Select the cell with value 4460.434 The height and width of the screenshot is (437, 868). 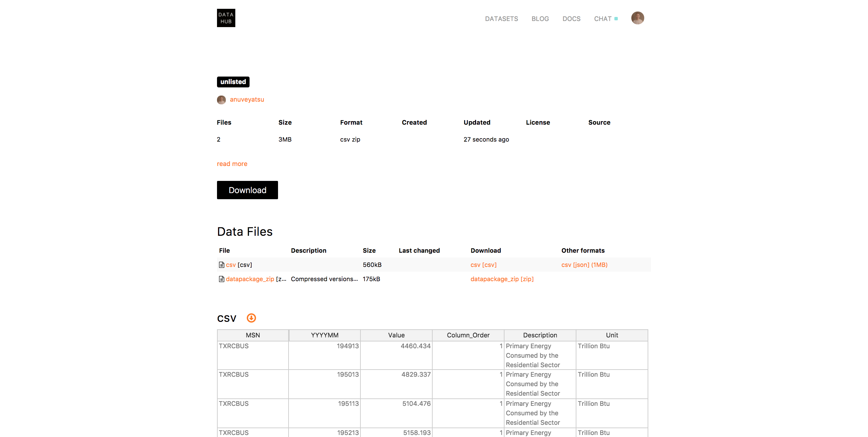coord(396,355)
